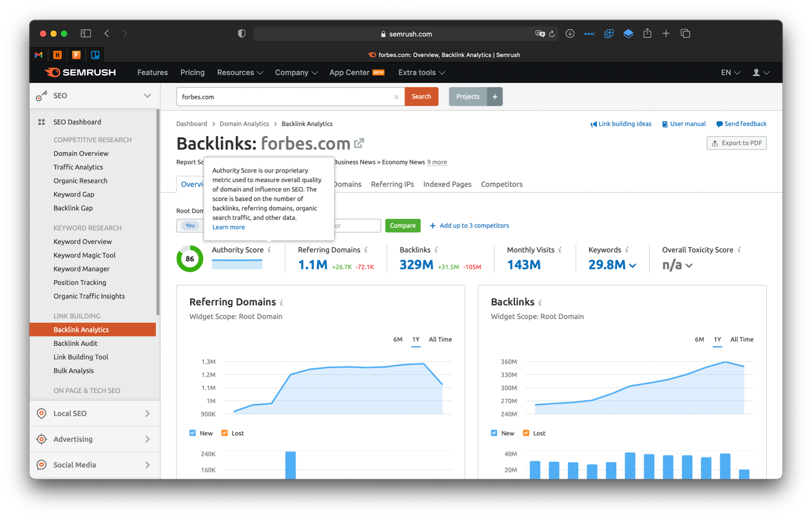The height and width of the screenshot is (518, 812).
Task: Go back with the browser back arrow
Action: [107, 34]
